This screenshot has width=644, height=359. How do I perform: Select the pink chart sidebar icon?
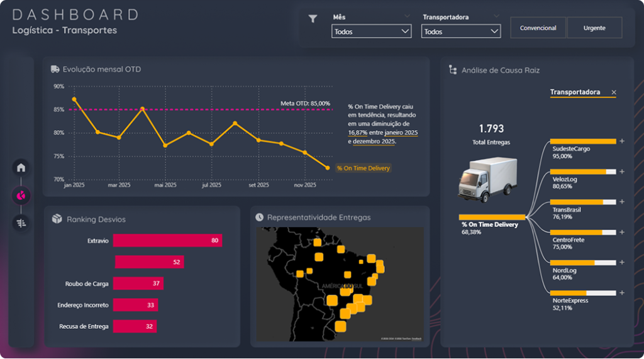coord(21,196)
